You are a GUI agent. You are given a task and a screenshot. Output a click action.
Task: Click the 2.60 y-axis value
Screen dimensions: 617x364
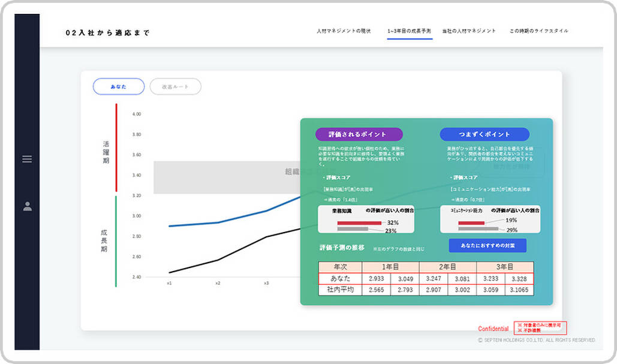coord(137,257)
